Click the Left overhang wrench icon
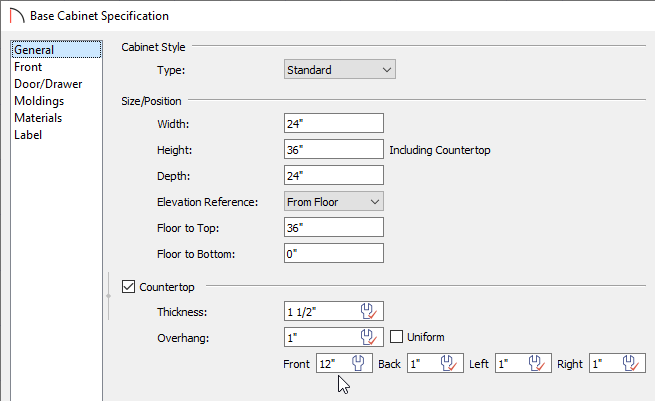The width and height of the screenshot is (655, 401). [x=537, y=363]
